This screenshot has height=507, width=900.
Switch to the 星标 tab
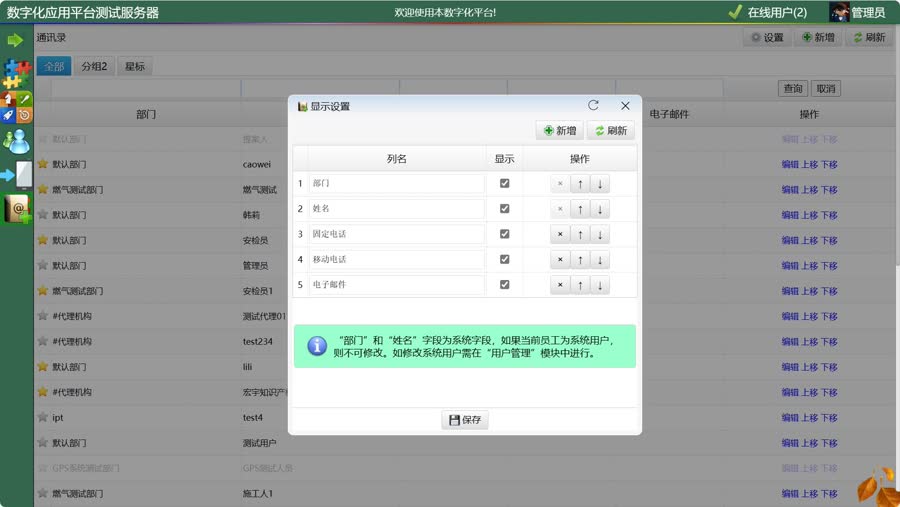tap(134, 67)
